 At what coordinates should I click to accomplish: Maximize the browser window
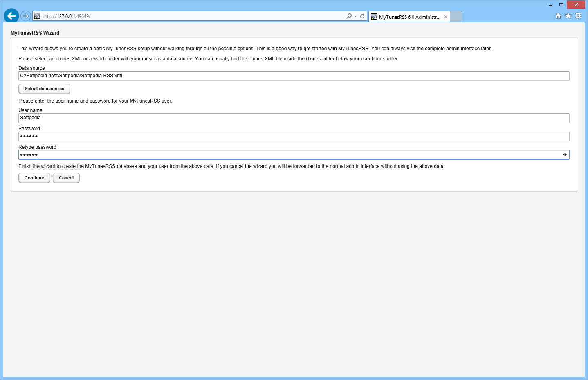[561, 4]
